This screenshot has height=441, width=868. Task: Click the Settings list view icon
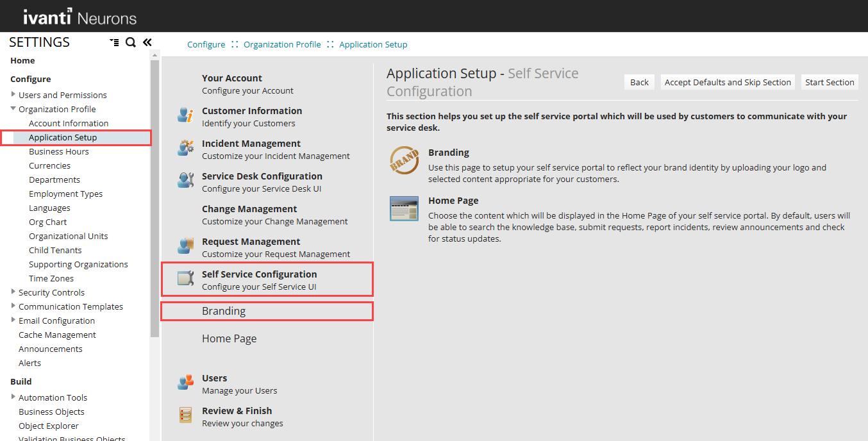(114, 43)
